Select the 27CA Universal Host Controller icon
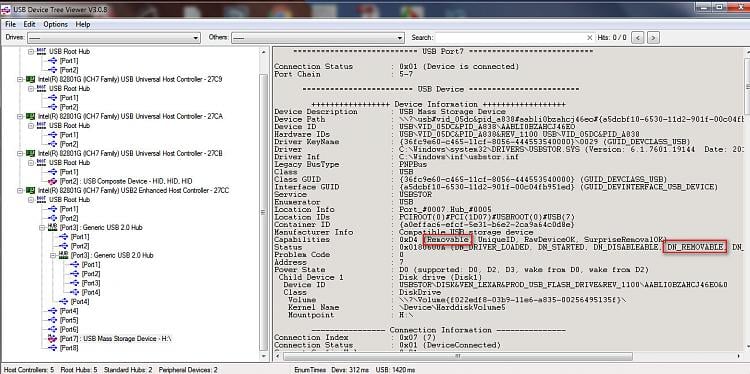The image size is (750, 374). 30,116
